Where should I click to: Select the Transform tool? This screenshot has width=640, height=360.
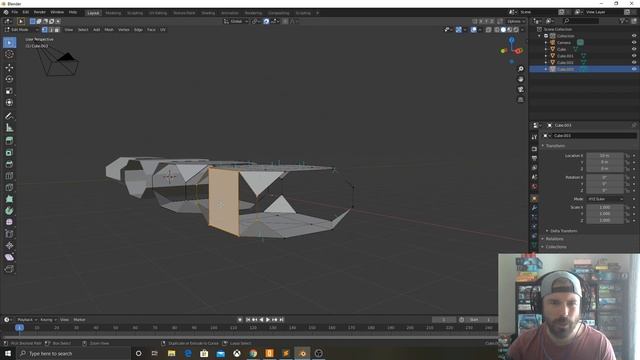tap(9, 102)
